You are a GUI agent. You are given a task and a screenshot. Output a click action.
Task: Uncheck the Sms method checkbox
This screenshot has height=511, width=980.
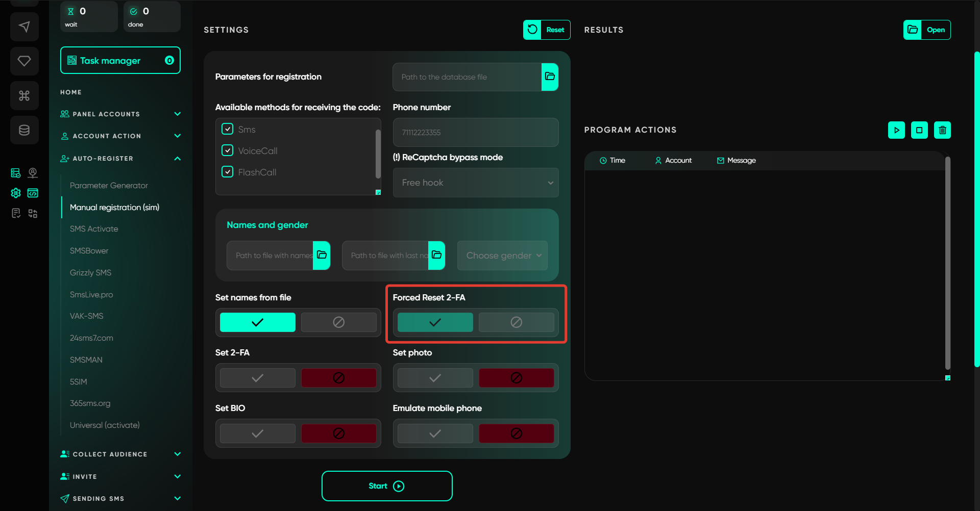tap(228, 129)
